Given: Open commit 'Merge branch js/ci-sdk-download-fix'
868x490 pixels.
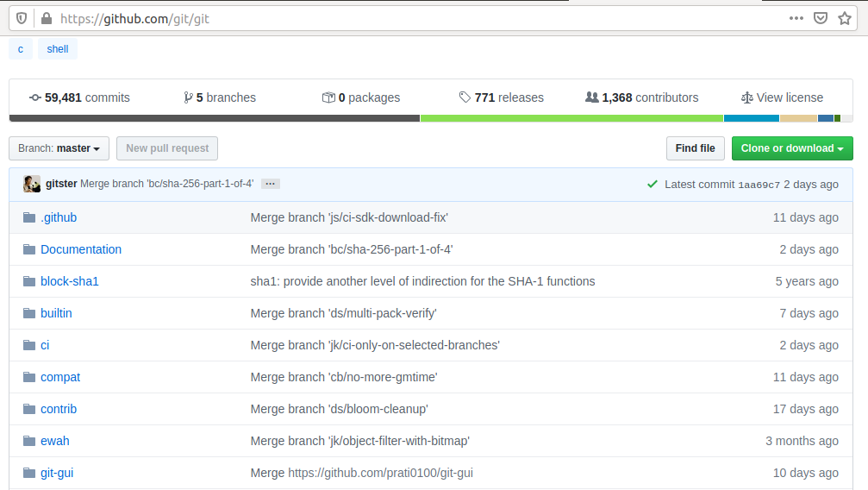Looking at the screenshot, I should point(349,217).
